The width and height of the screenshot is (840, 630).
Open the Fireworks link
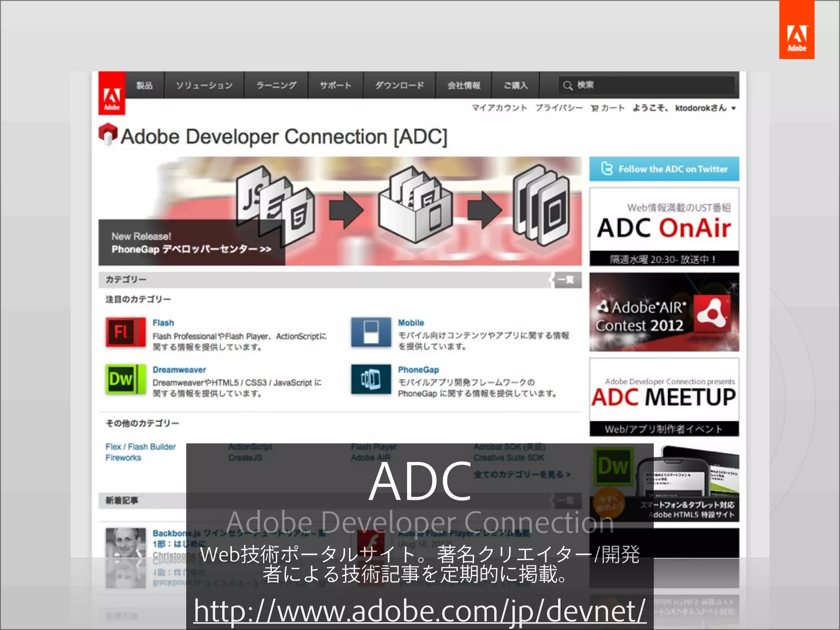[123, 458]
